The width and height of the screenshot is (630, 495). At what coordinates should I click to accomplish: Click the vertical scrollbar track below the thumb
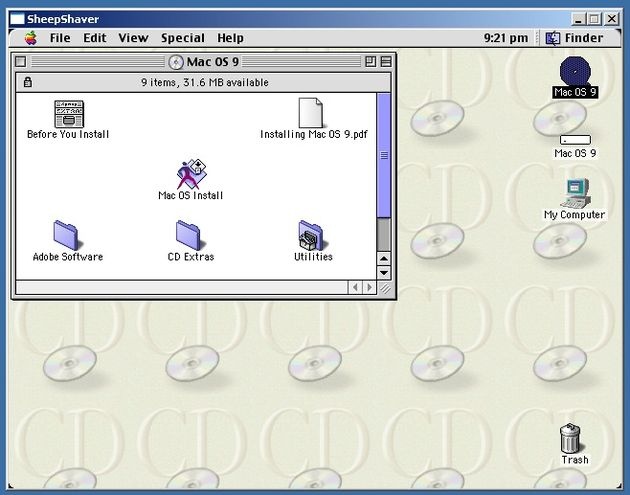(x=384, y=235)
